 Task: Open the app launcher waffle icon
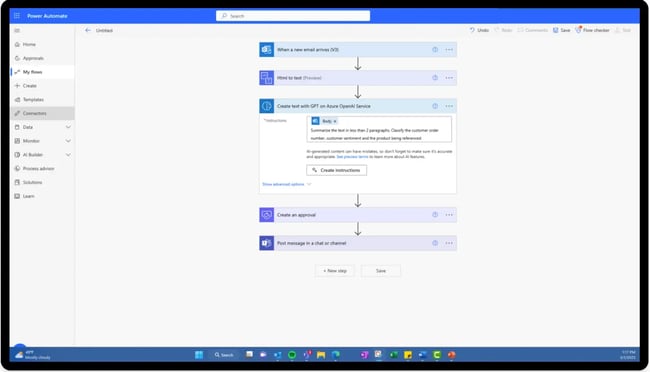tap(17, 16)
